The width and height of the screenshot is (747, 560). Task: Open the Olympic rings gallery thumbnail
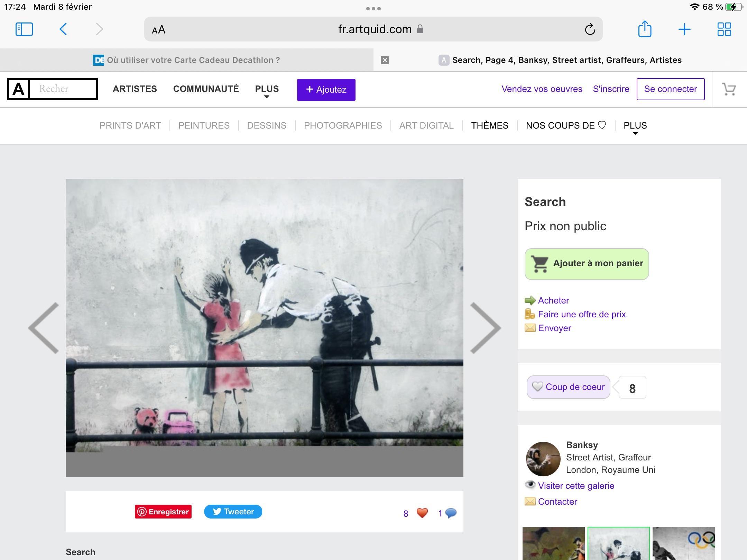[x=684, y=543]
